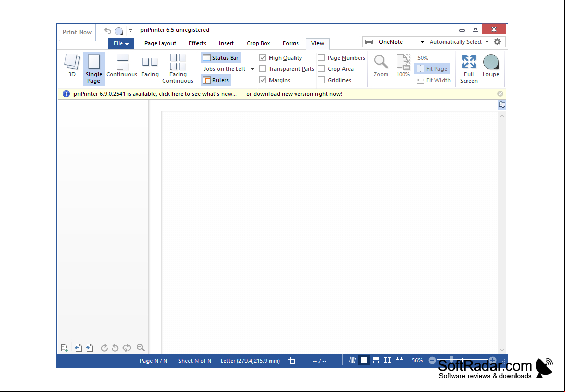
Task: Click status bar facing pages icon
Action: [x=388, y=360]
